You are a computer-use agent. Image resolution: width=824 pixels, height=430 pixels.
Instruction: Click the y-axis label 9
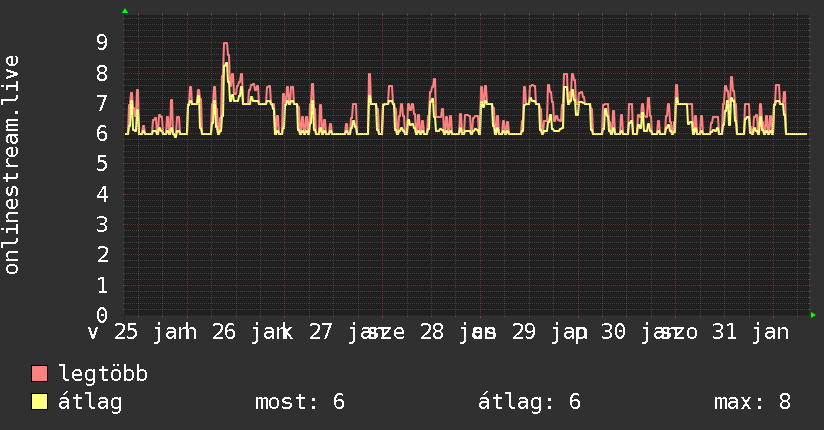click(x=102, y=42)
